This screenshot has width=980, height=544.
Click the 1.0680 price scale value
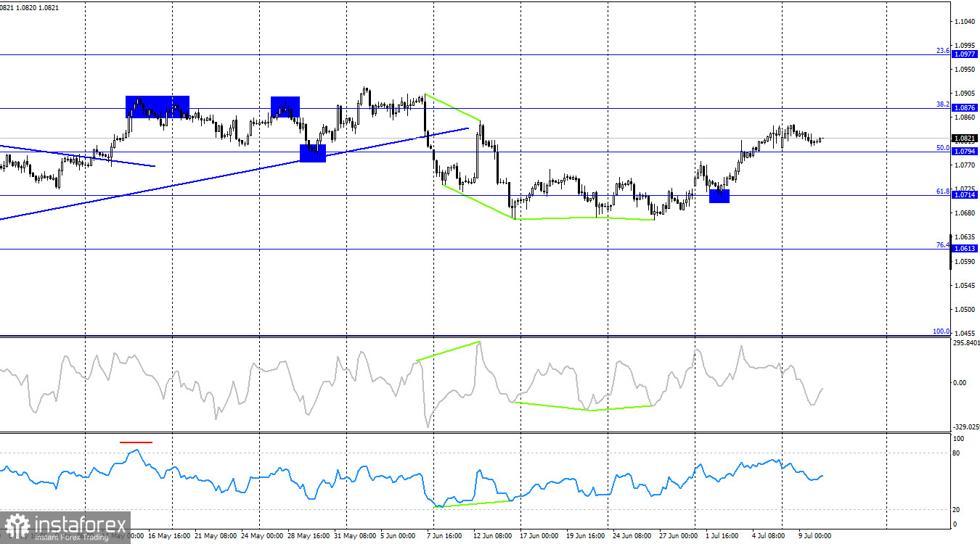point(965,213)
